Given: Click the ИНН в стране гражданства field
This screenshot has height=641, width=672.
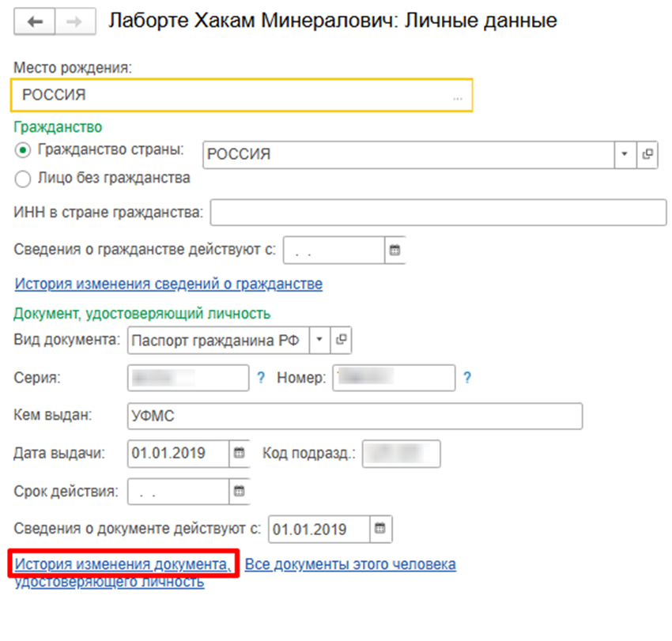Looking at the screenshot, I should [x=438, y=213].
